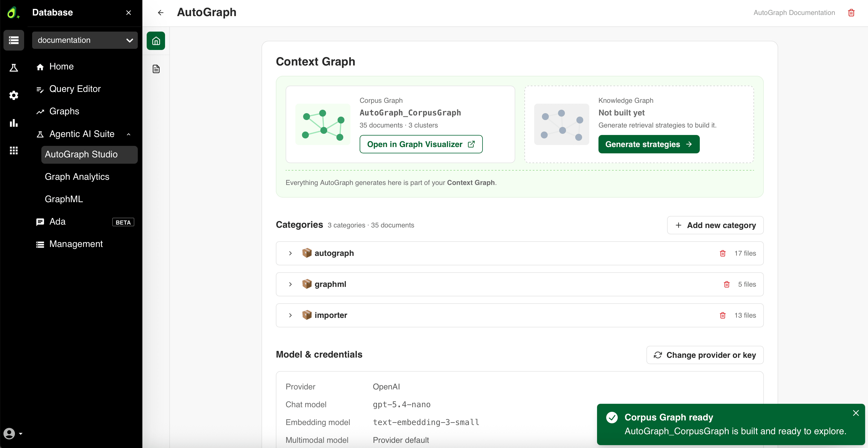The image size is (868, 448).
Task: Click the ArangoDB avocado logo
Action: [13, 12]
